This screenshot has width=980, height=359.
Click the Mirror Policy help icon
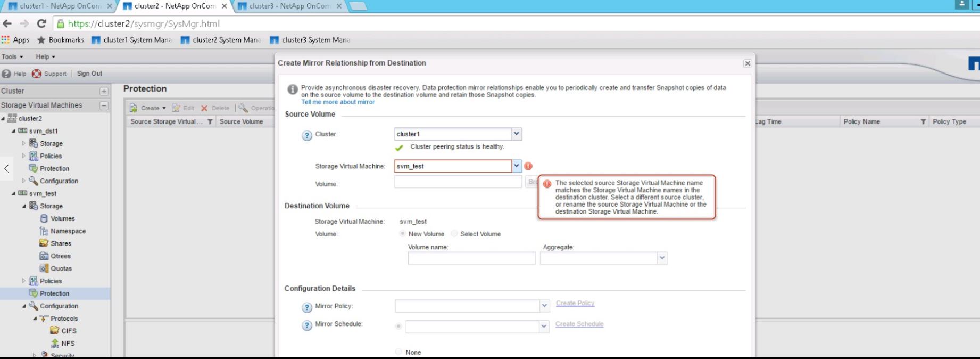307,307
